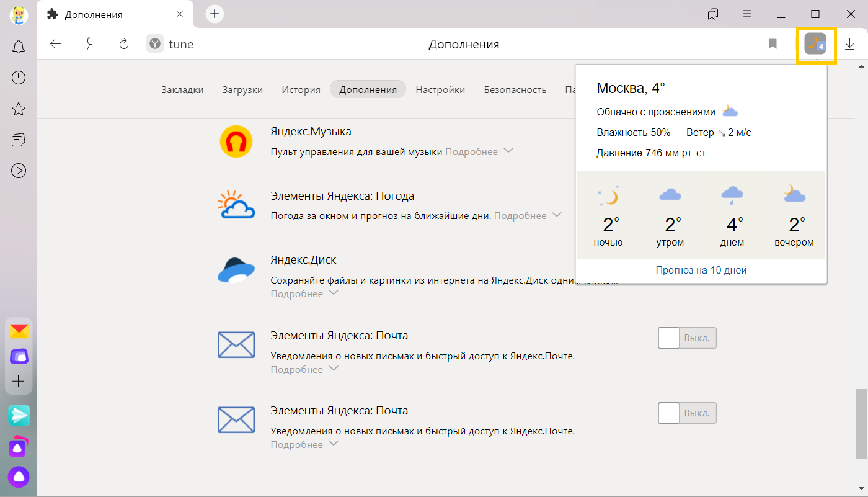The width and height of the screenshot is (868, 497).
Task: Expand Подробнее for Яндекс.Диск
Action: (305, 293)
